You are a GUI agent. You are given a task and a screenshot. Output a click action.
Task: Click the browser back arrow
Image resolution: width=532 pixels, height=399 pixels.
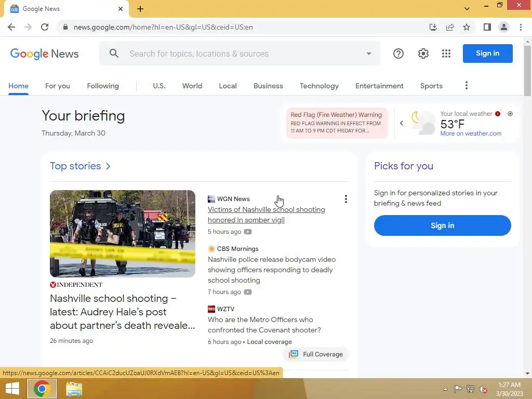tap(11, 27)
